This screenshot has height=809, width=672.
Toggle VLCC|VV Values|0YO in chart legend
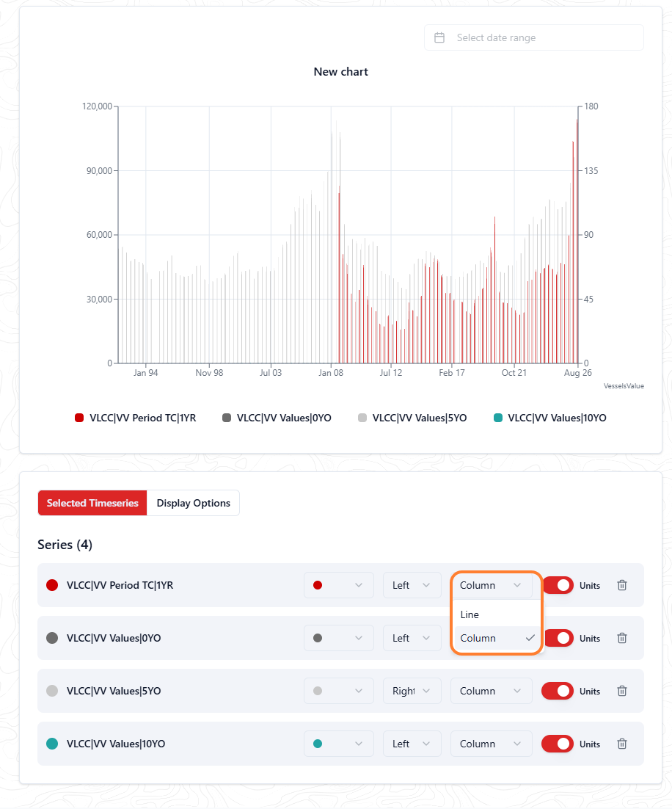pos(277,418)
